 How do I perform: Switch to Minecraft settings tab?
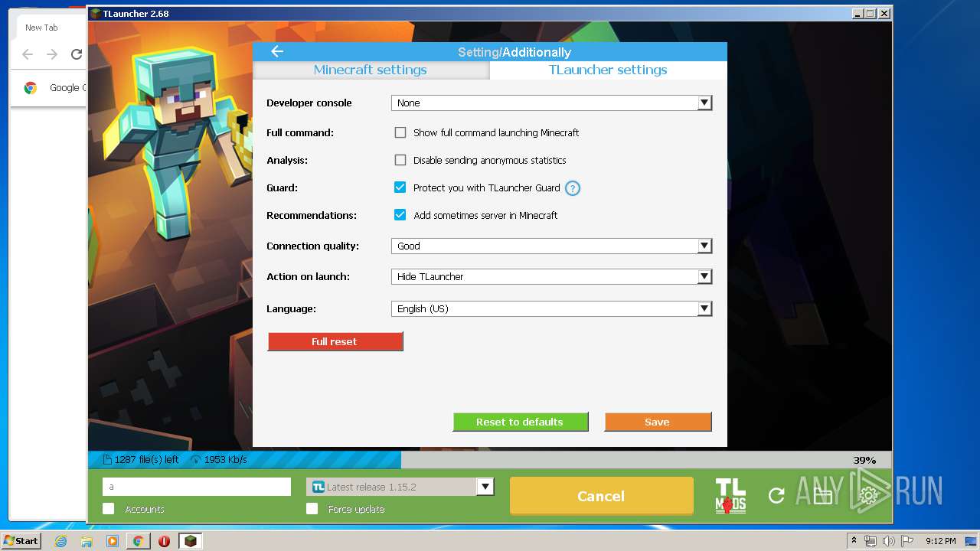(371, 70)
